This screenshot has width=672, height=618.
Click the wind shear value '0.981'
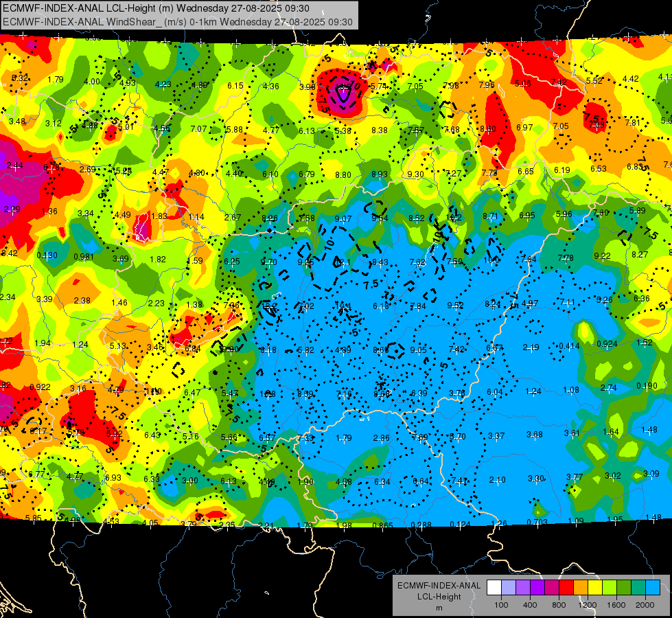[x=84, y=256]
